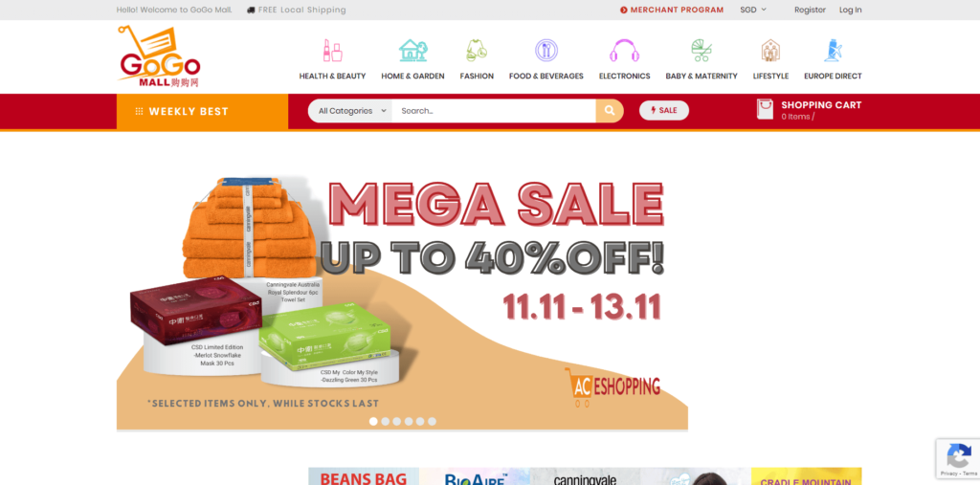Screen dimensions: 980x485
Task: Click the Food & Beverages plate icon
Action: click(546, 50)
